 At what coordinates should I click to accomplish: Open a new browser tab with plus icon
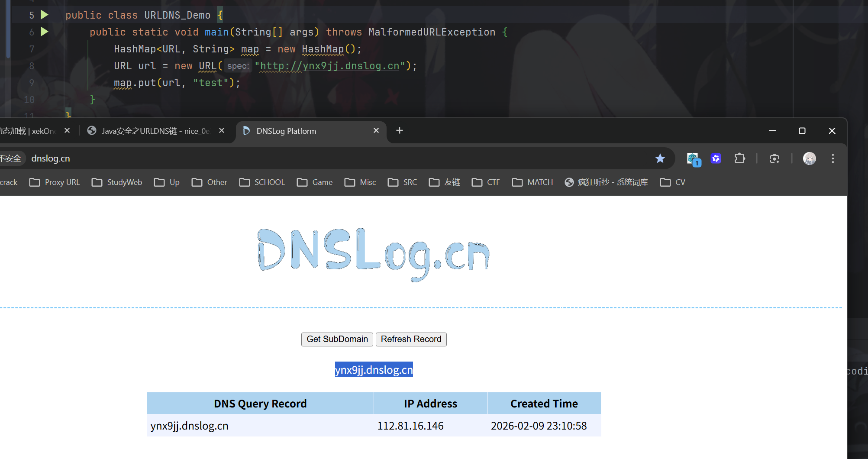[399, 130]
